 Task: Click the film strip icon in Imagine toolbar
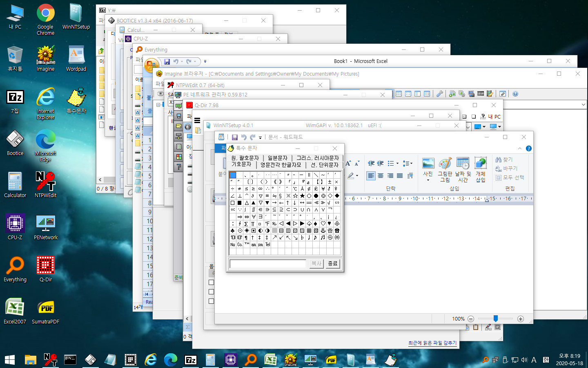pyautogui.click(x=481, y=94)
